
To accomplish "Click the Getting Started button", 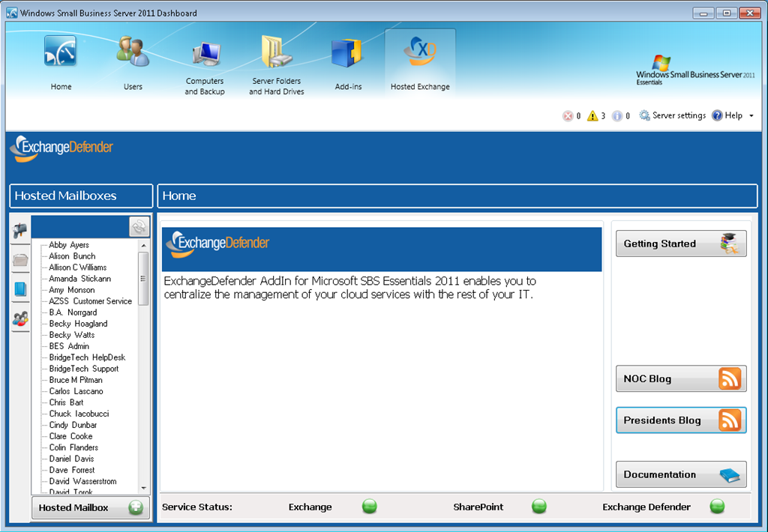I will [680, 244].
